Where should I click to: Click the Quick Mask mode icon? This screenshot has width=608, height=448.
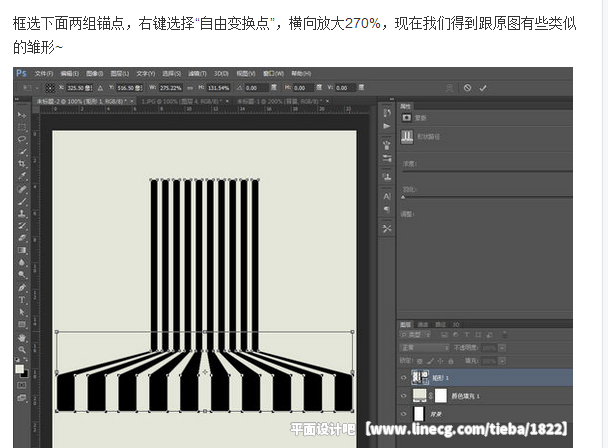point(21,385)
